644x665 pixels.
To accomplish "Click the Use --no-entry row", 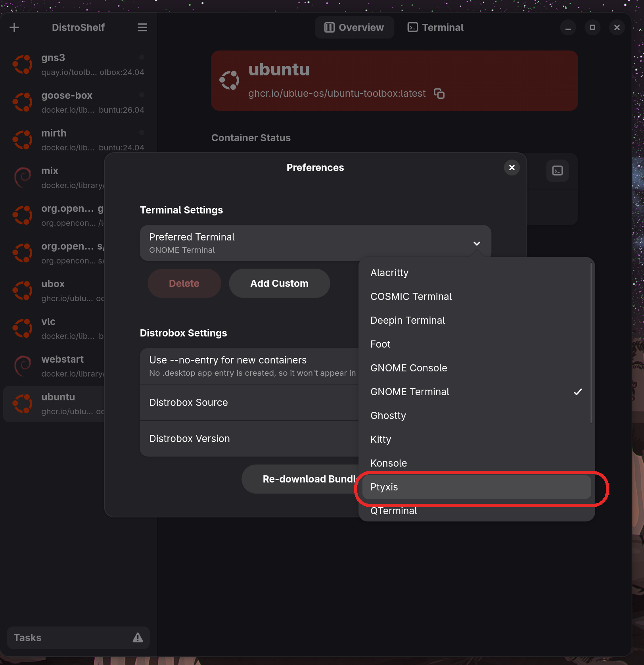I will click(249, 366).
